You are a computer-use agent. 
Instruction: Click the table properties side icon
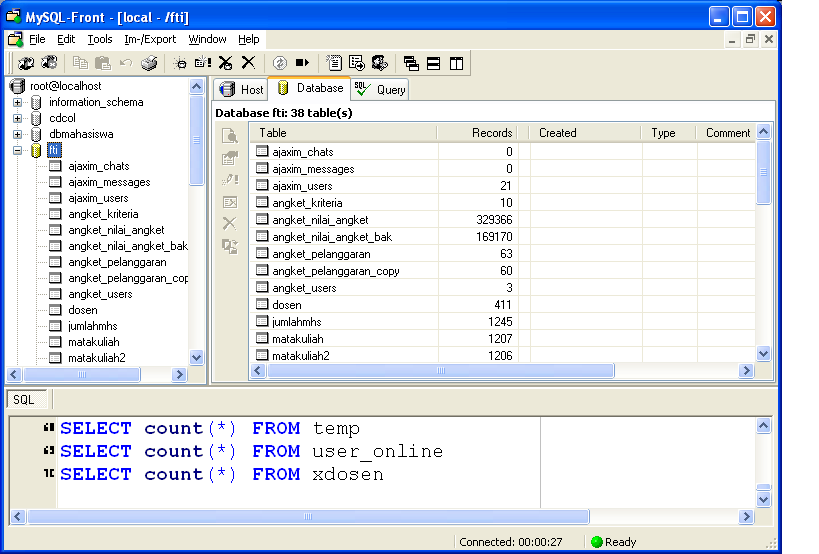[x=230, y=158]
